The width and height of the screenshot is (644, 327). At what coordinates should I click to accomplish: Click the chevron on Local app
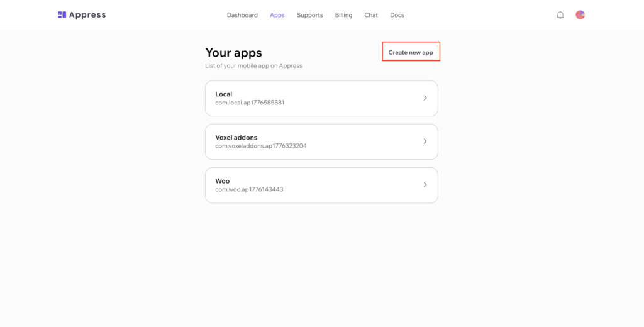(x=425, y=97)
